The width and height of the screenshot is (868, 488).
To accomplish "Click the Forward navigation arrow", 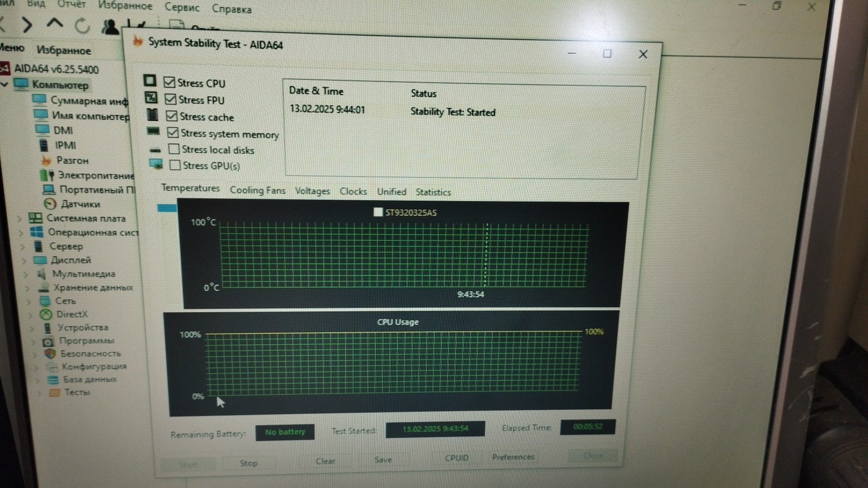I will tap(27, 25).
